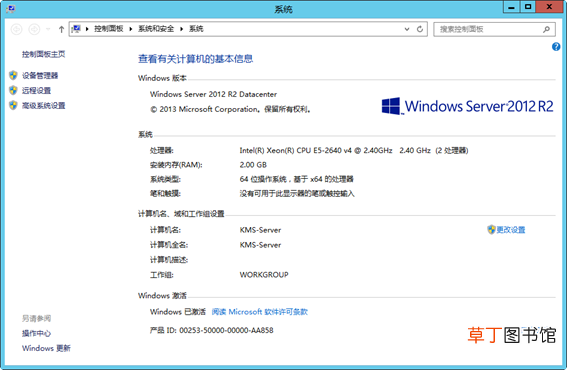This screenshot has height=370, width=567.
Task: Click the shield icon next to 设备管理器
Action: pos(13,75)
